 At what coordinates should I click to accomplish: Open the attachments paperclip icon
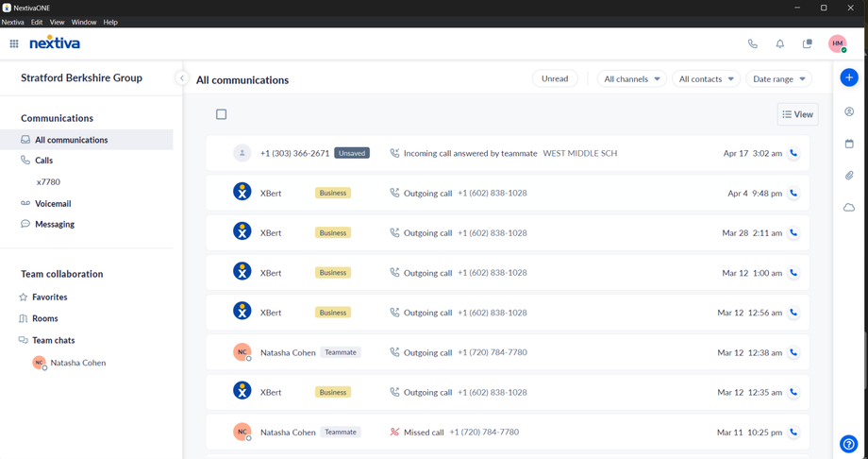click(848, 176)
